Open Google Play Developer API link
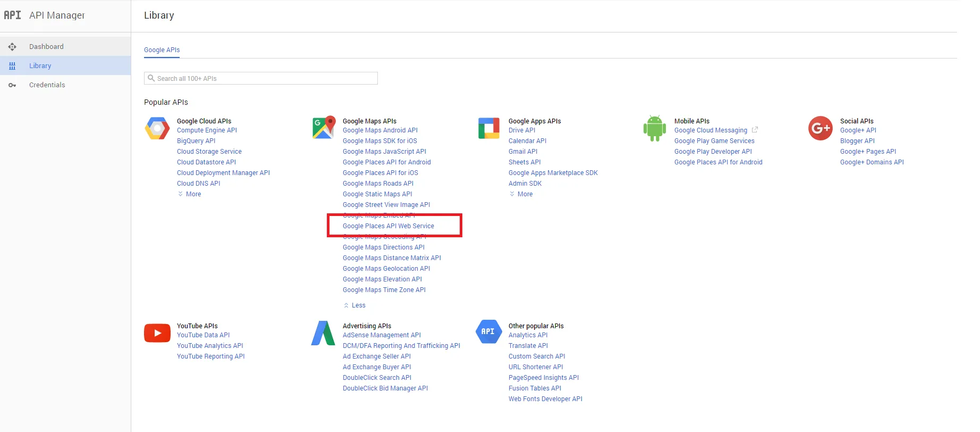The height and width of the screenshot is (432, 980). (x=713, y=152)
